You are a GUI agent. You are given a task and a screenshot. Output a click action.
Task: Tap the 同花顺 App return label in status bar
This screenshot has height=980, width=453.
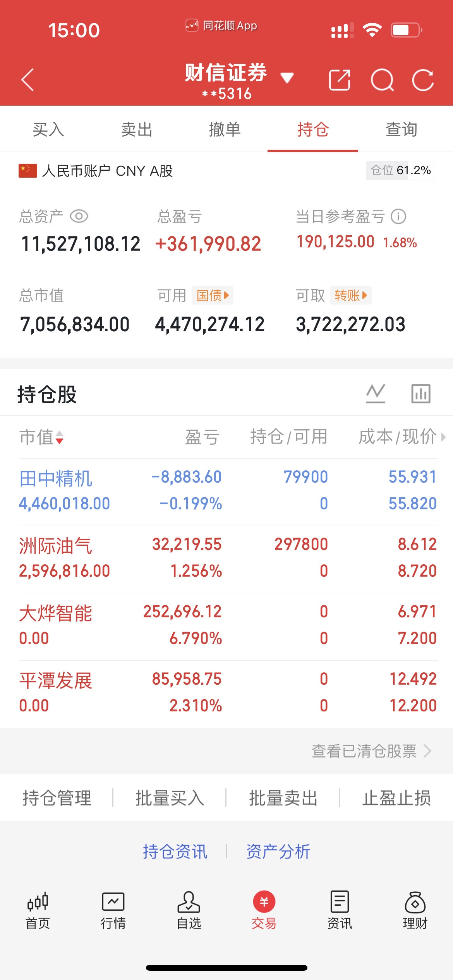(221, 26)
